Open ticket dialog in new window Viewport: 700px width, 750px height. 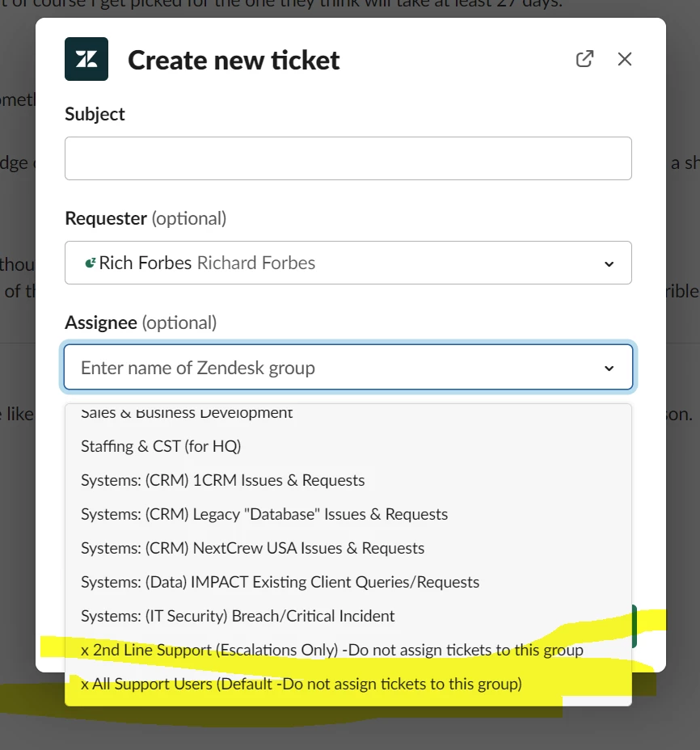(x=584, y=59)
